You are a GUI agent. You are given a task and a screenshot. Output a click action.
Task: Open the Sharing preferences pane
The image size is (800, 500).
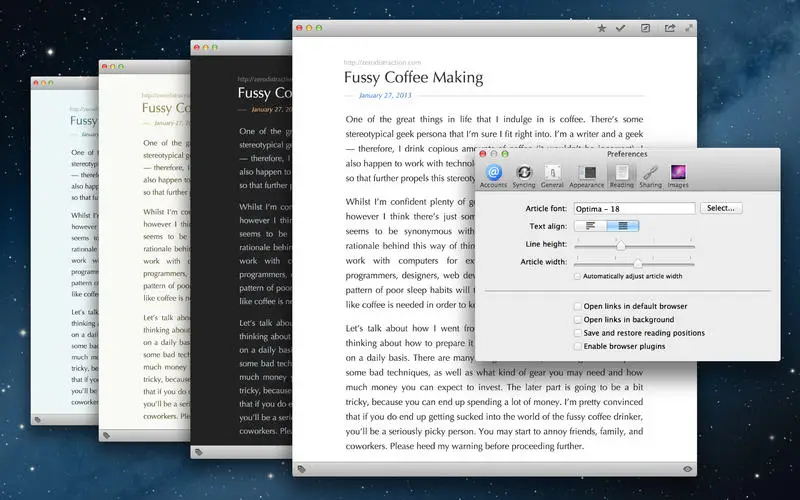click(651, 177)
